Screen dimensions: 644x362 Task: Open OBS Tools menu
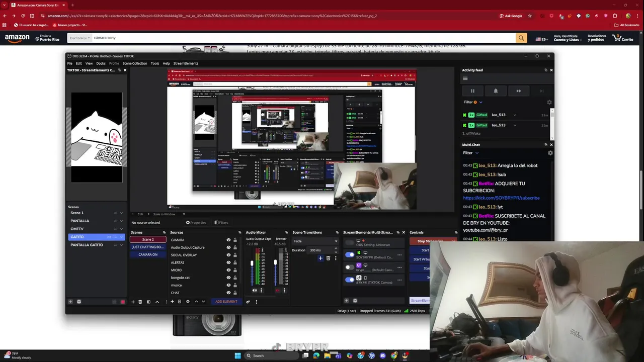point(155,63)
